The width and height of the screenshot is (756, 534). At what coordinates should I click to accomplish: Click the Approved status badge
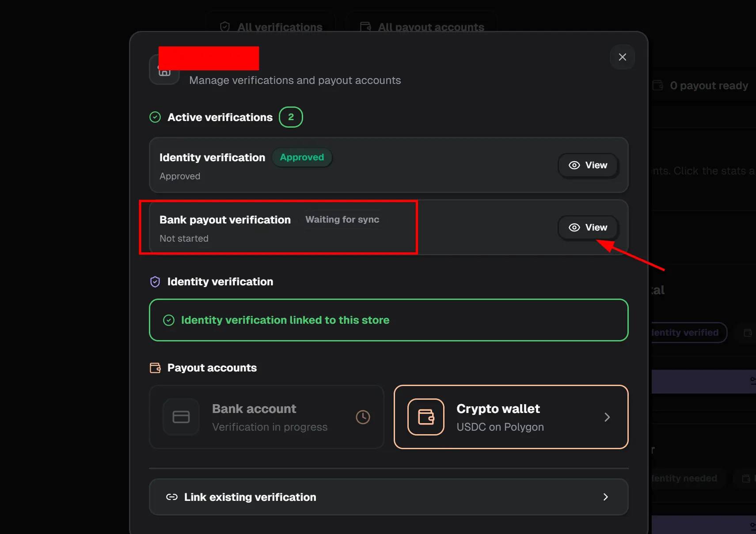[x=302, y=157]
